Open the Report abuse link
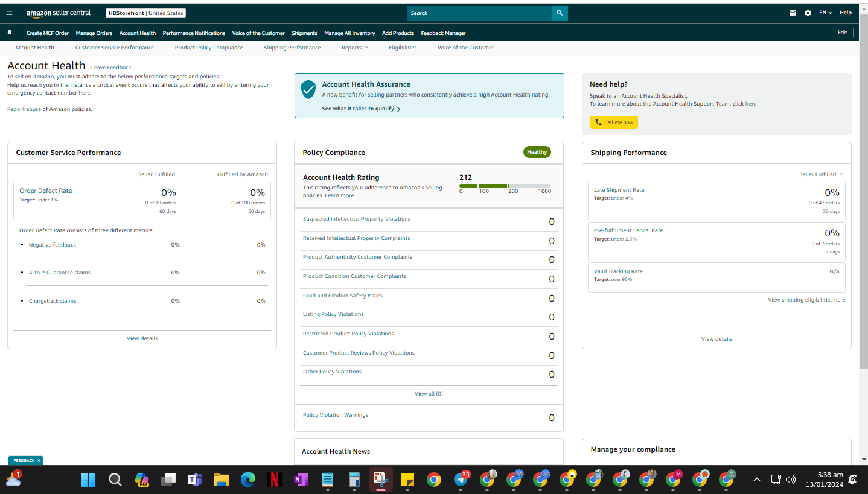Image resolution: width=868 pixels, height=494 pixels. click(x=24, y=109)
